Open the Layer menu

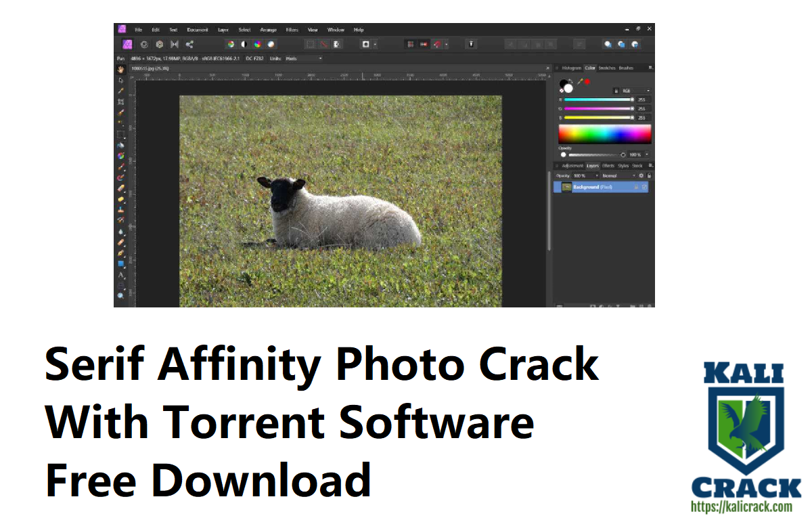click(223, 30)
